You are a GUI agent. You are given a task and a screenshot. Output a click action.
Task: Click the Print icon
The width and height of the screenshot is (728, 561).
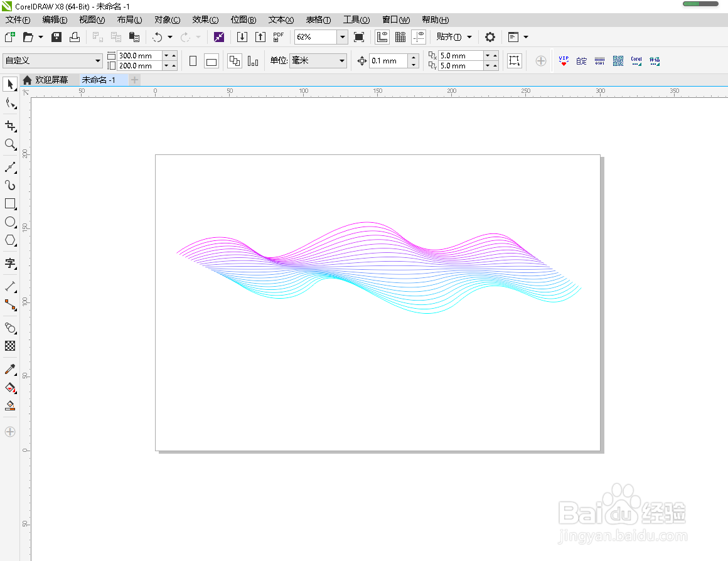(74, 37)
